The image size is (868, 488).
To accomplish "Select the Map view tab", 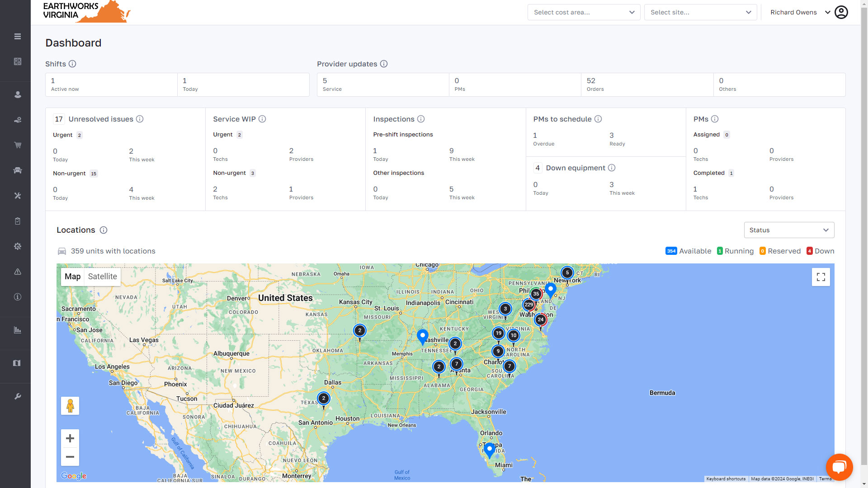I will [72, 277].
